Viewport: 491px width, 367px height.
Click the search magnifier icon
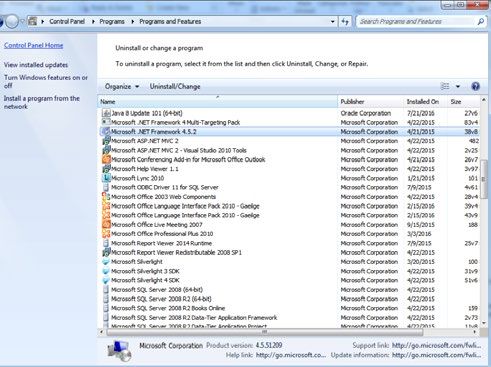(480, 22)
